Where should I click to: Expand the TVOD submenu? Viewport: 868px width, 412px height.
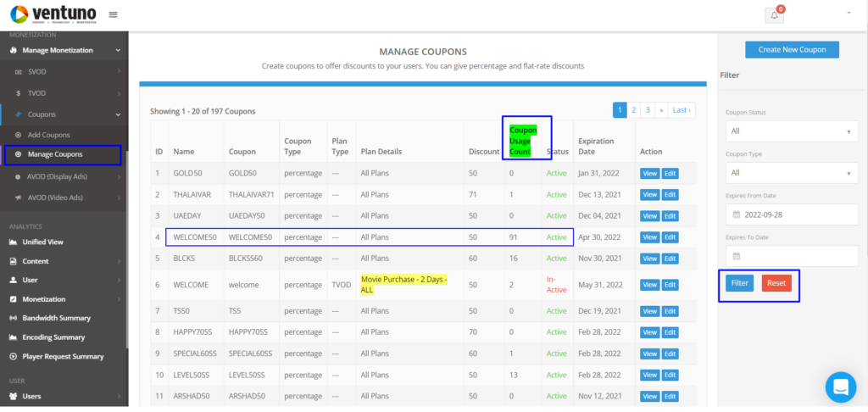119,93
